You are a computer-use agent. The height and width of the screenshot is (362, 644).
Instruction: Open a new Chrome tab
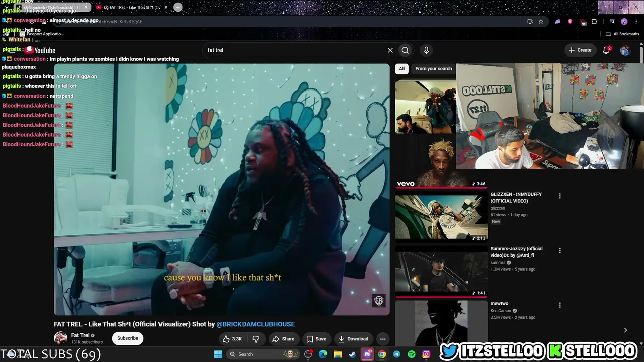coord(178,7)
